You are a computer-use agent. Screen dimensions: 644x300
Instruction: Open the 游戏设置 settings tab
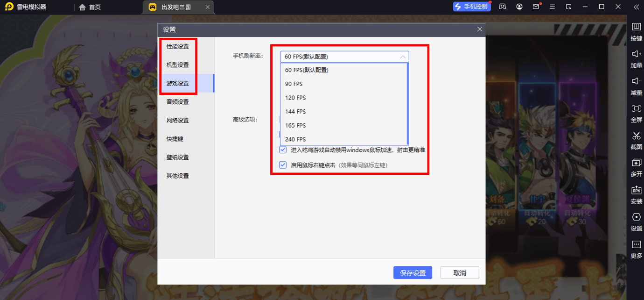(186, 83)
